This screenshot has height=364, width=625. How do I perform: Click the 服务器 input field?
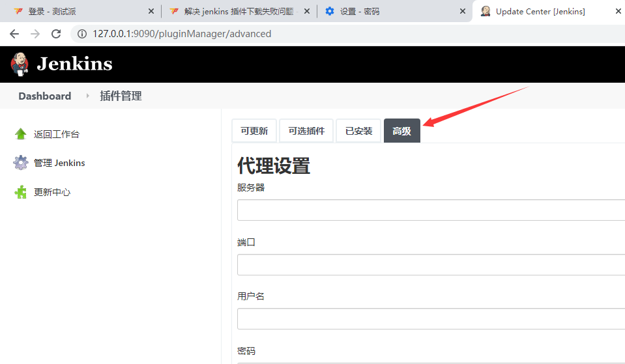tap(430, 210)
